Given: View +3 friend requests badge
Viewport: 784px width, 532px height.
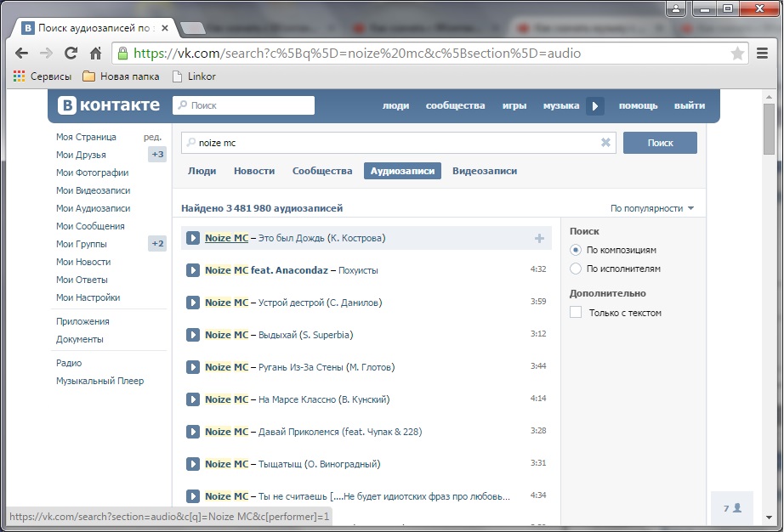Looking at the screenshot, I should point(157,155).
